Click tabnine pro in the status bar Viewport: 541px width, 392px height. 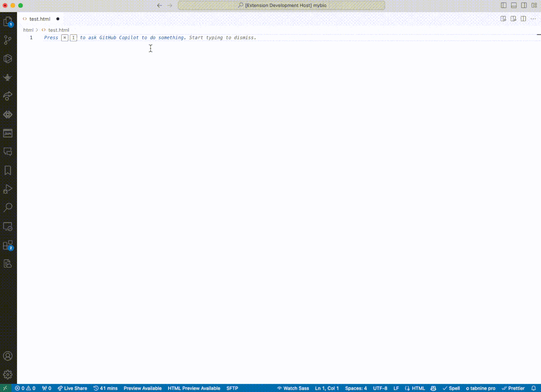point(480,388)
